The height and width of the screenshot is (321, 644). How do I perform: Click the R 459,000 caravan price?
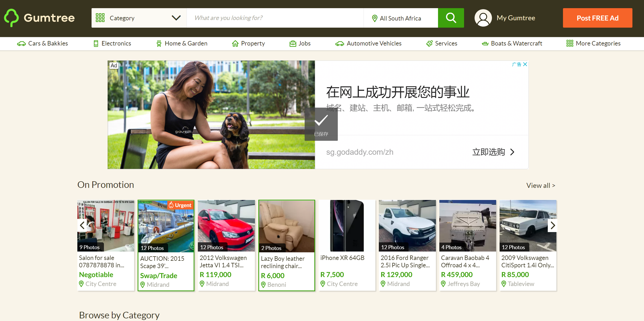coord(457,275)
